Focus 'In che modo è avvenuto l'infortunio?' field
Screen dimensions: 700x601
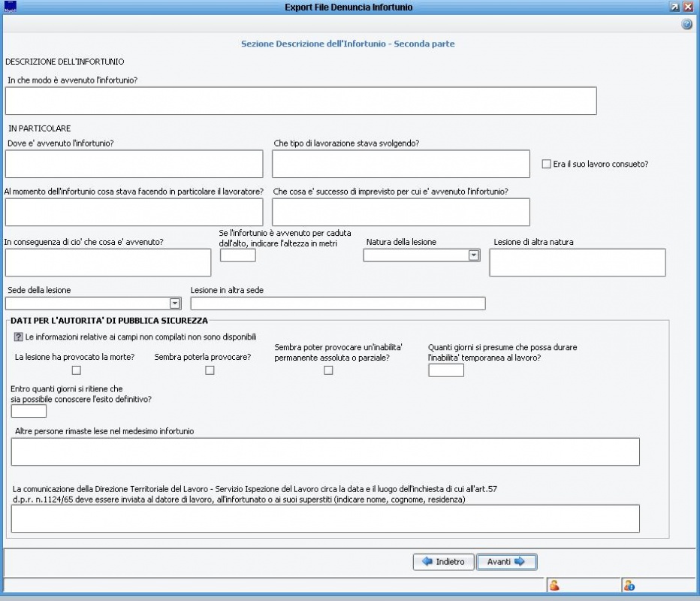(301, 101)
